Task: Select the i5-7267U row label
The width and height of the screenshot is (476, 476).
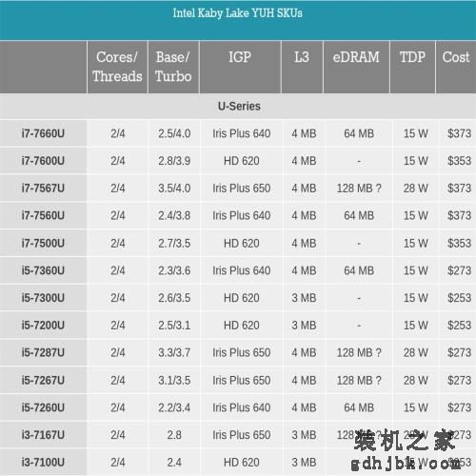Action: coord(43,380)
